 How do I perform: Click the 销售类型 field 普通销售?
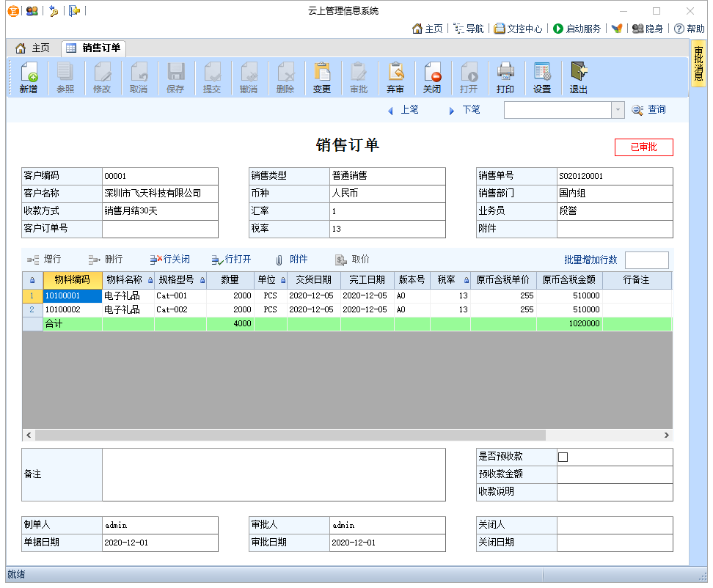387,176
